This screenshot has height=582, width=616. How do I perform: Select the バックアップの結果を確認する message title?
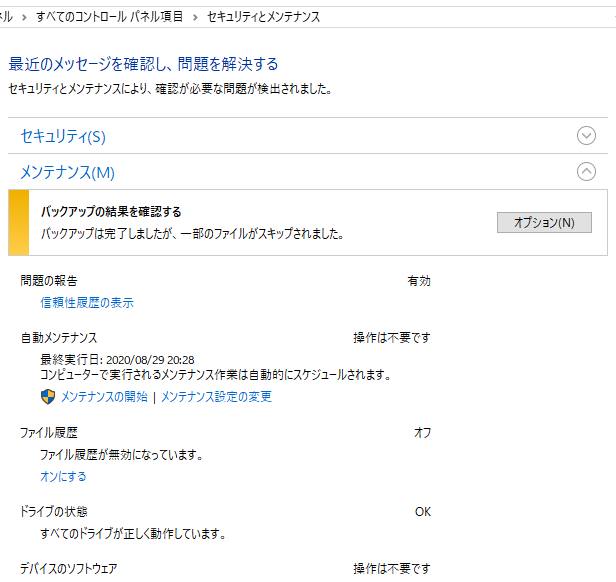pyautogui.click(x=111, y=212)
